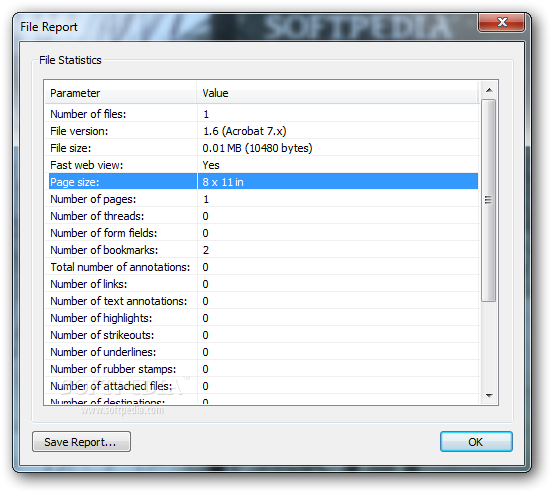Select the 'File size:' row
This screenshot has width=552, height=493.
(262, 148)
